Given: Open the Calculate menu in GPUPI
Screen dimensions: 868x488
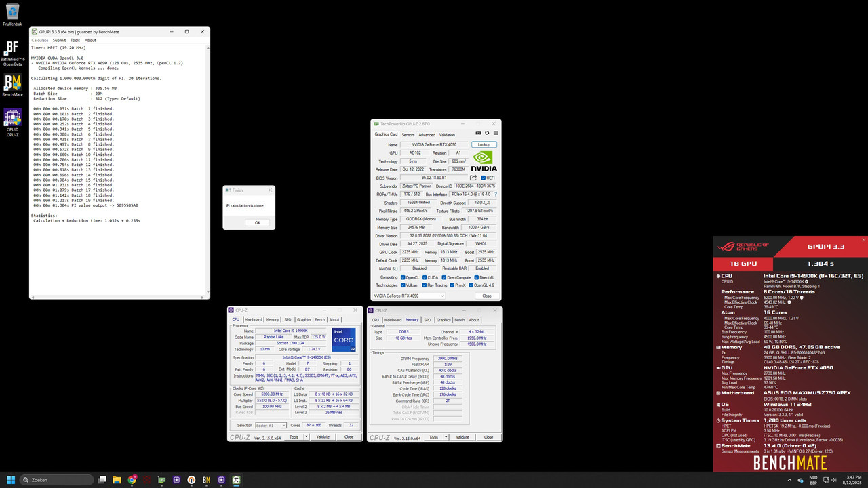Looking at the screenshot, I should click(x=40, y=40).
